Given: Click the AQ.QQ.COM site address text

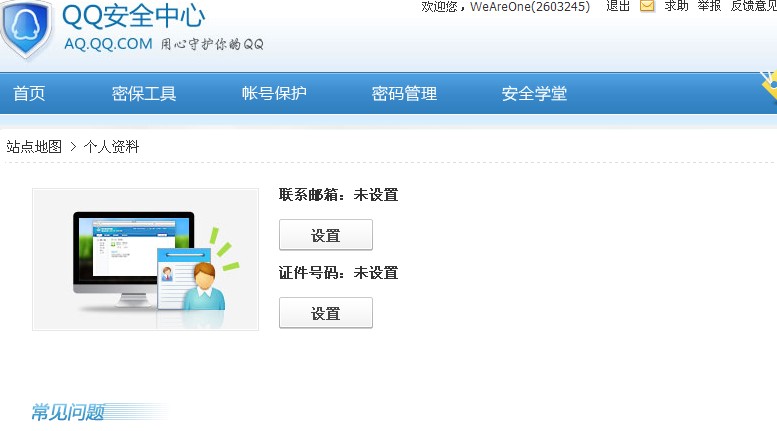Looking at the screenshot, I should point(108,44).
